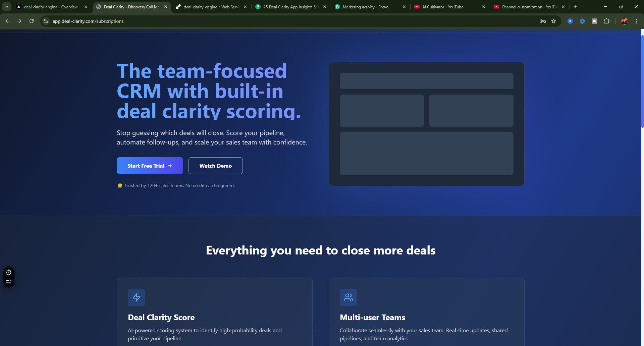Viewport: 644px width, 346px height.
Task: Bookmark this page with the star icon
Action: tap(553, 21)
